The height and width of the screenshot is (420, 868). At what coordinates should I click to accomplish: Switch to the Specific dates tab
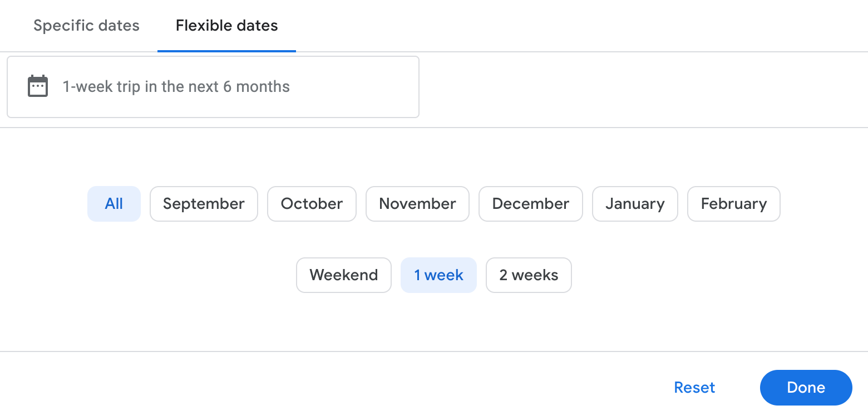coord(86,26)
